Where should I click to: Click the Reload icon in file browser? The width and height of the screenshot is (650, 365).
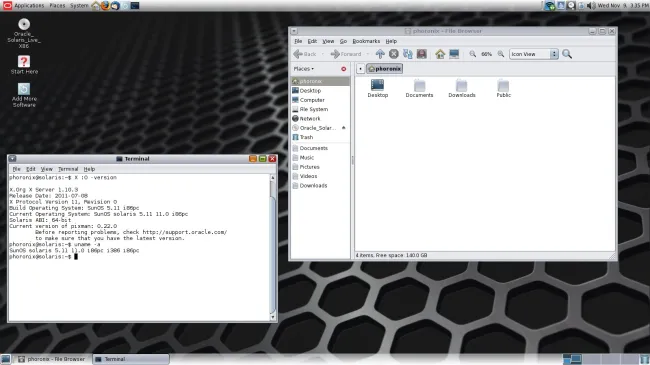(407, 54)
